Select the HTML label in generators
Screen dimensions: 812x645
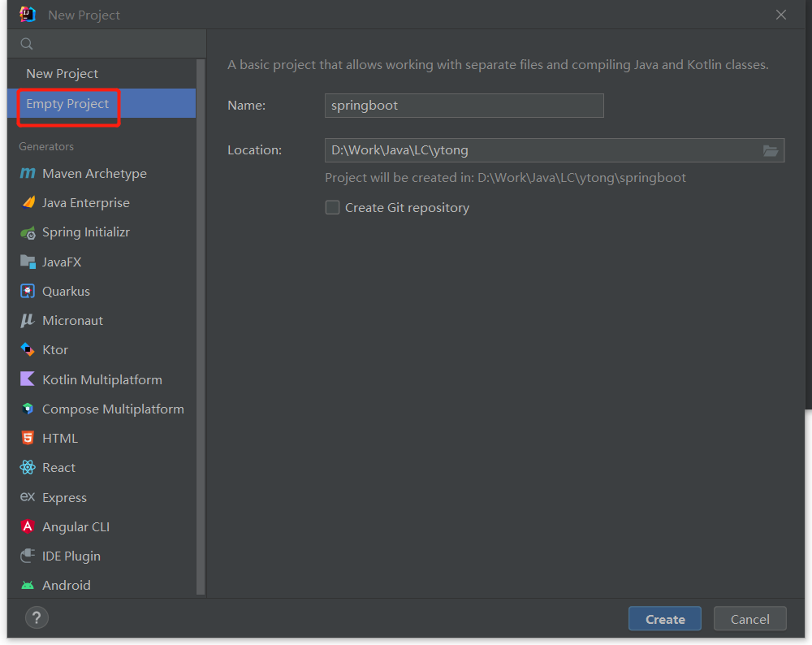tap(59, 439)
